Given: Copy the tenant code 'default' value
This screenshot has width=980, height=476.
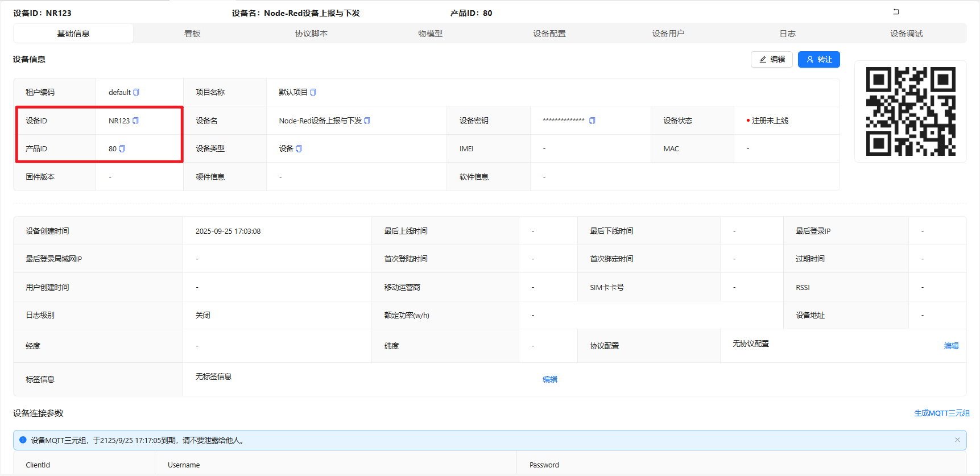Looking at the screenshot, I should (x=136, y=92).
